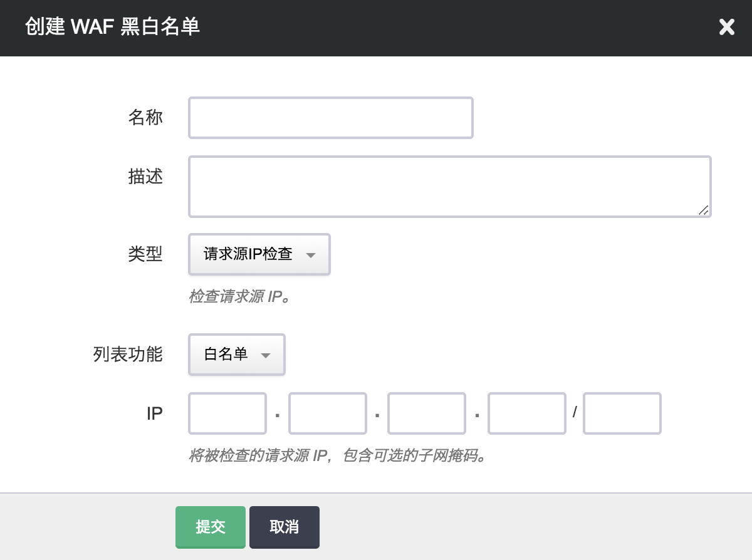Screen dimensions: 752x560
Task: Click the 列表功能 field label
Action: pyautogui.click(x=128, y=355)
